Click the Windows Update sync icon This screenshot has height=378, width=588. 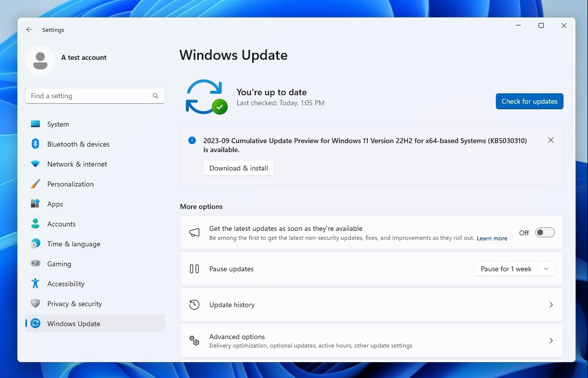[x=35, y=323]
